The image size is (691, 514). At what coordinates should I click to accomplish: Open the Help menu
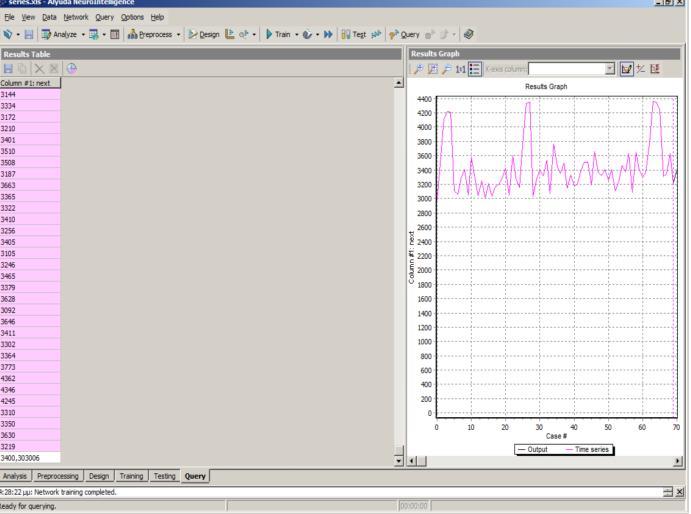pos(157,17)
